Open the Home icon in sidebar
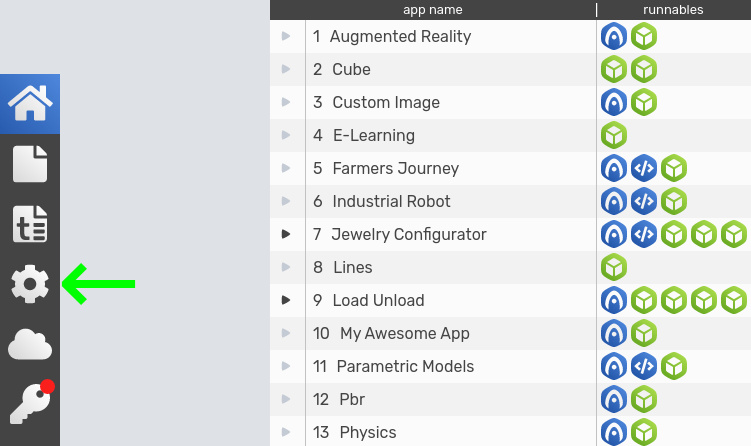Image resolution: width=751 pixels, height=446 pixels. click(x=30, y=103)
